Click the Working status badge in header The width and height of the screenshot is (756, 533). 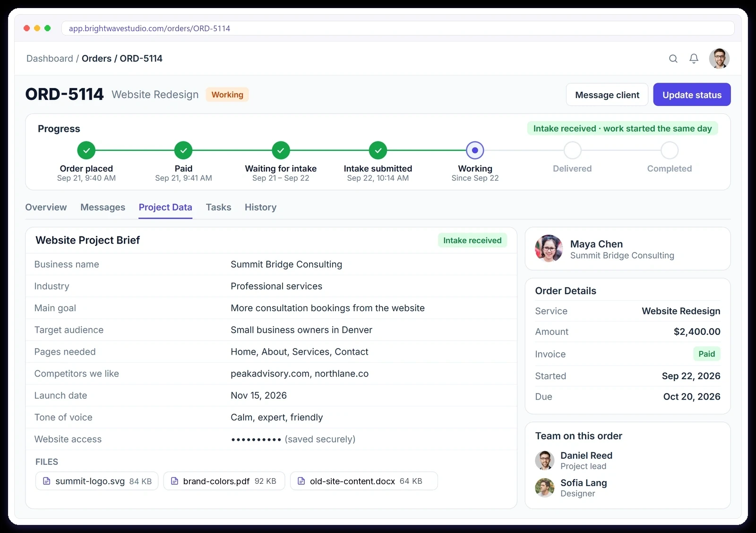227,95
